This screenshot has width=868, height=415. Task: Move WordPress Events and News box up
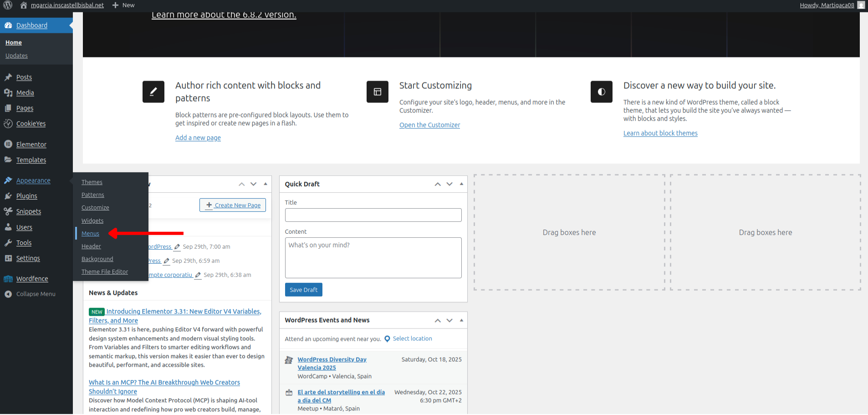(438, 320)
